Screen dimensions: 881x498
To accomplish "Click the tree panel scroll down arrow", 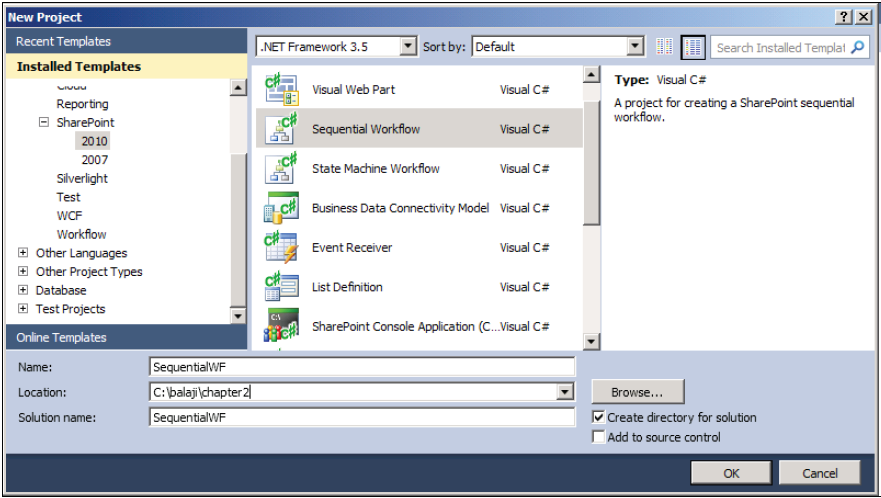I will 238,316.
